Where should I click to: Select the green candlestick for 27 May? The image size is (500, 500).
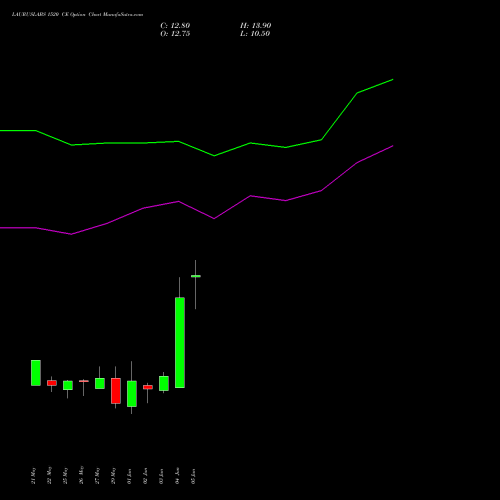[x=100, y=383]
